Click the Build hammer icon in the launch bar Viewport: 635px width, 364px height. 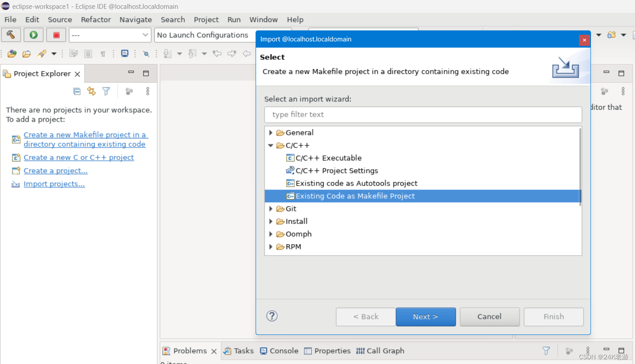pos(11,35)
